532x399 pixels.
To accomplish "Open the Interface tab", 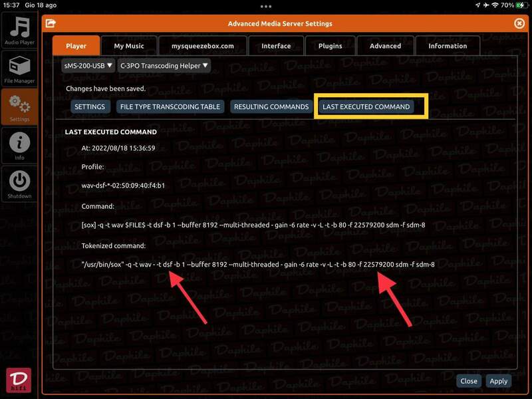I will coord(276,46).
